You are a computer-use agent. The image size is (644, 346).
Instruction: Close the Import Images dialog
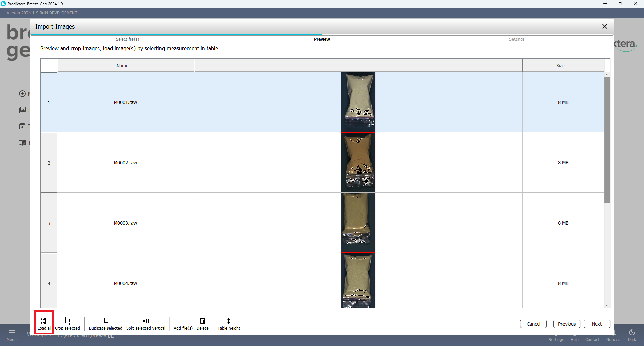click(604, 26)
